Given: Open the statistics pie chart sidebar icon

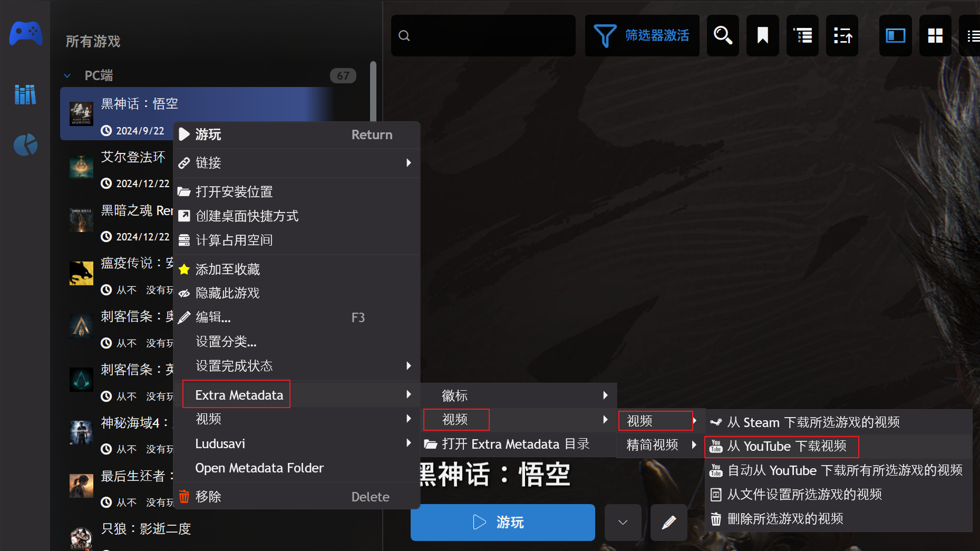Looking at the screenshot, I should click(25, 145).
